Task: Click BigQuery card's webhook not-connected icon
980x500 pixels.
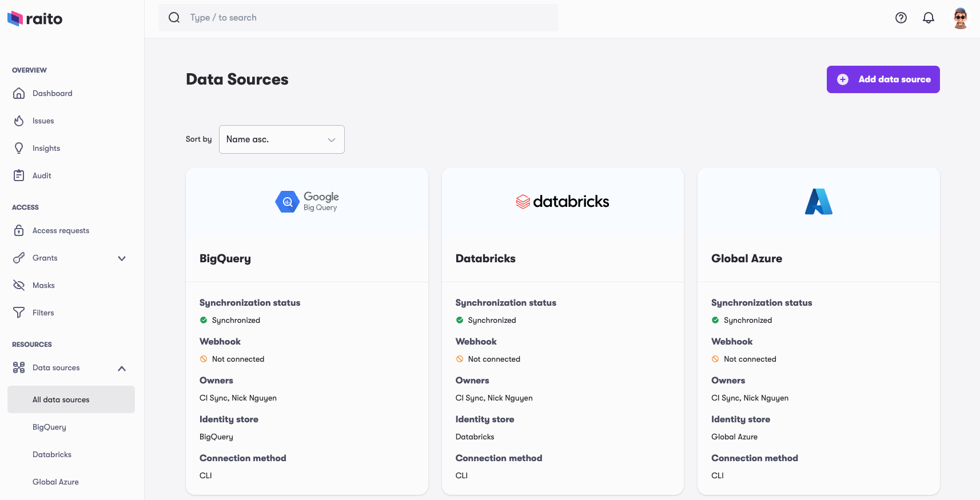Action: pos(204,359)
